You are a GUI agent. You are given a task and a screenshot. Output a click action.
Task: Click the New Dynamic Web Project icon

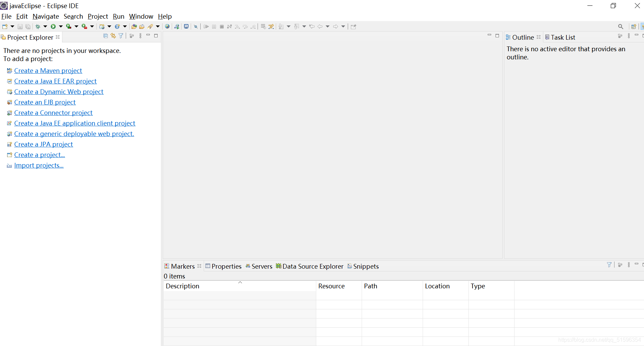[x=102, y=26]
